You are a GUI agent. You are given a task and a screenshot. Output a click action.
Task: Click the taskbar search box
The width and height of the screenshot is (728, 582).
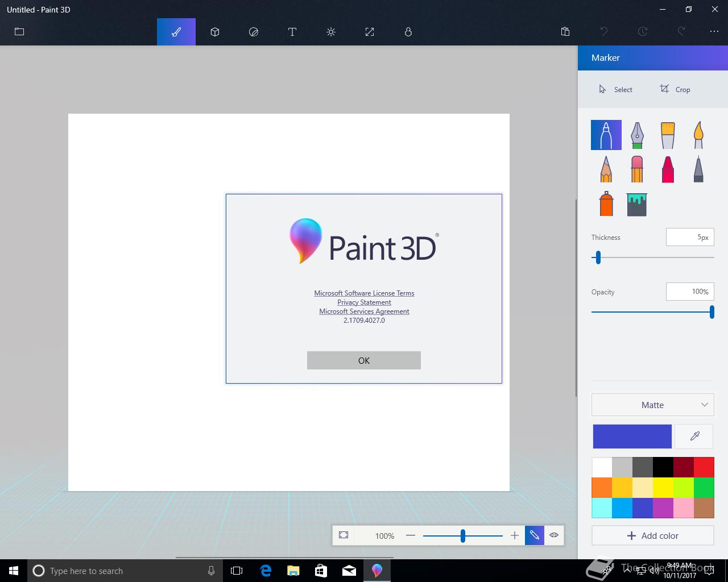click(x=125, y=571)
